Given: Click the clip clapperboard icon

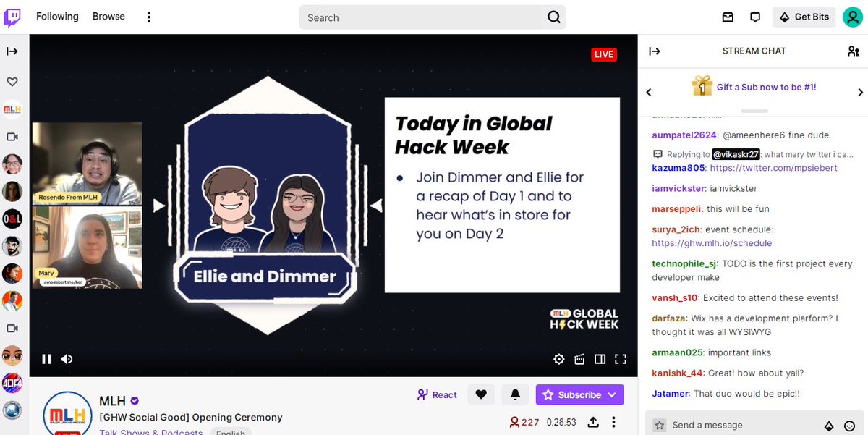Looking at the screenshot, I should [x=579, y=359].
